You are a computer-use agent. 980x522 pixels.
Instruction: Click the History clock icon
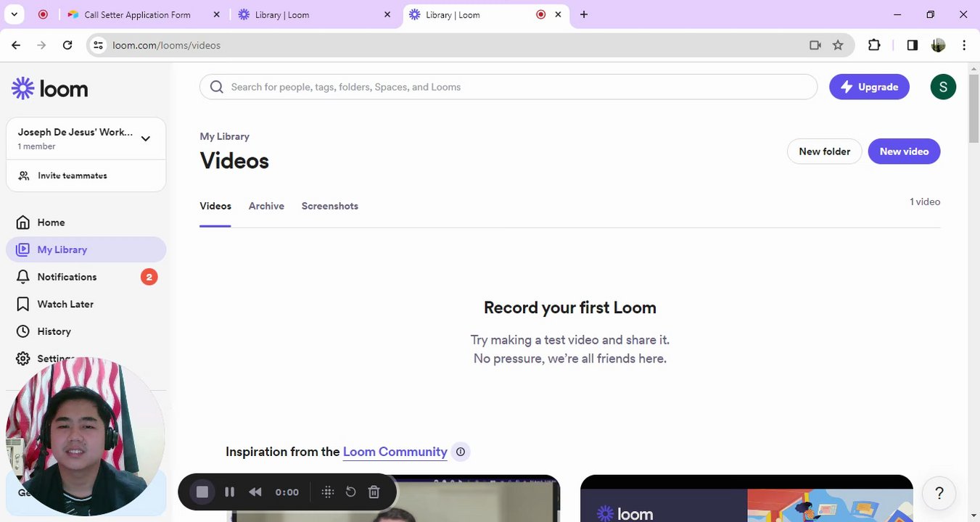click(23, 331)
